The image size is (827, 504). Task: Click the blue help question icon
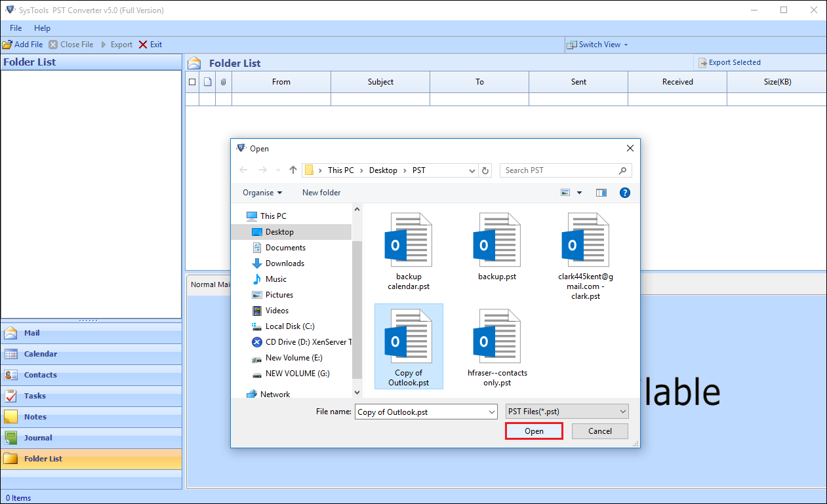pos(625,193)
